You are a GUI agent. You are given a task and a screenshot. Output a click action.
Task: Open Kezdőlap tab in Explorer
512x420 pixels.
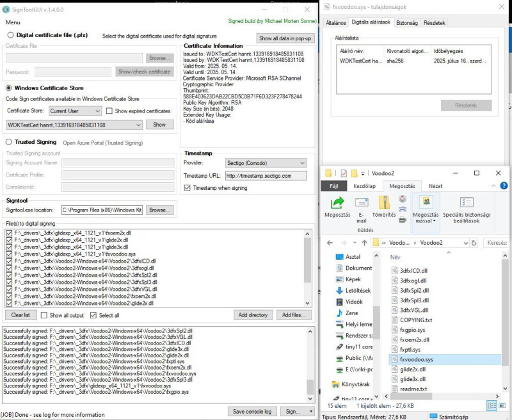click(364, 186)
